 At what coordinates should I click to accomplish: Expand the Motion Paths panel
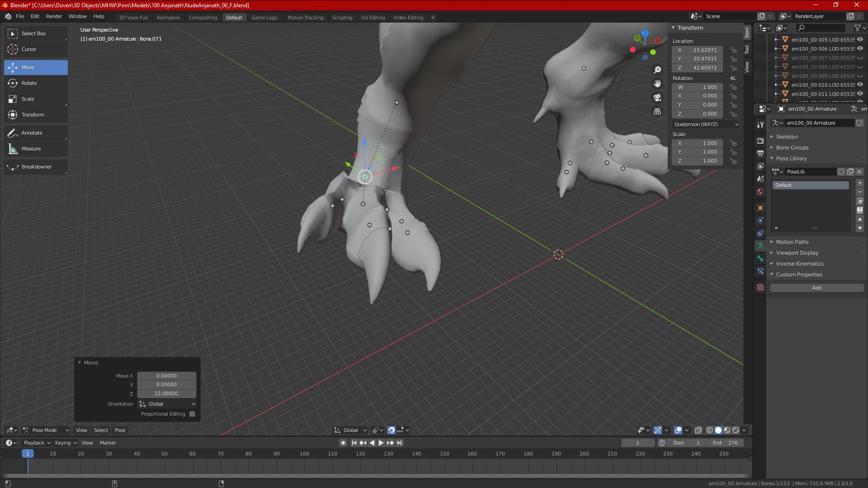[x=792, y=242]
